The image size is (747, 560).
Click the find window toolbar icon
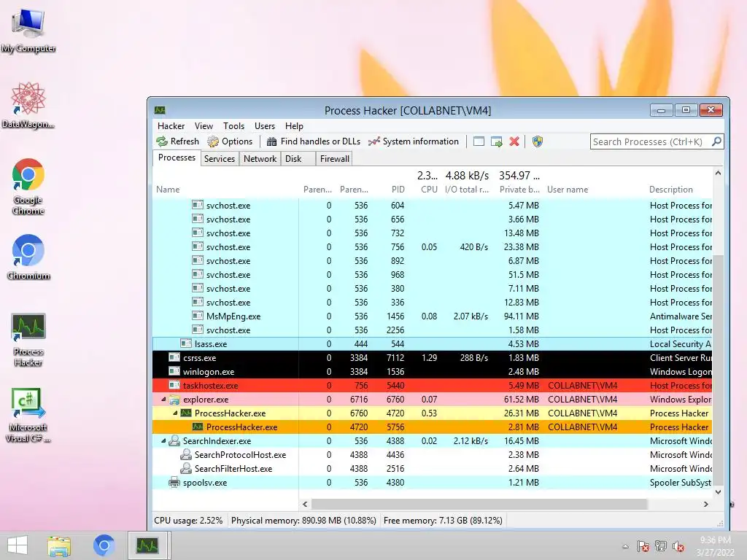tap(479, 141)
